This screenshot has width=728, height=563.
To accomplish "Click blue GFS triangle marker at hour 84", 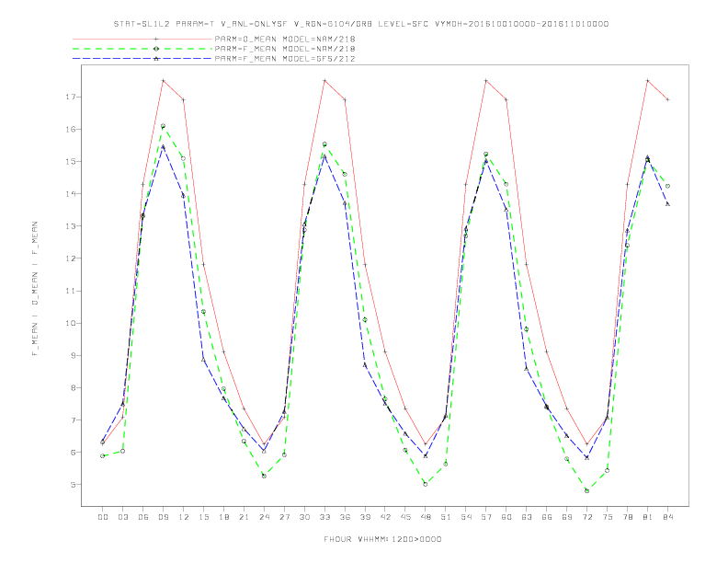I will pyautogui.click(x=667, y=204).
